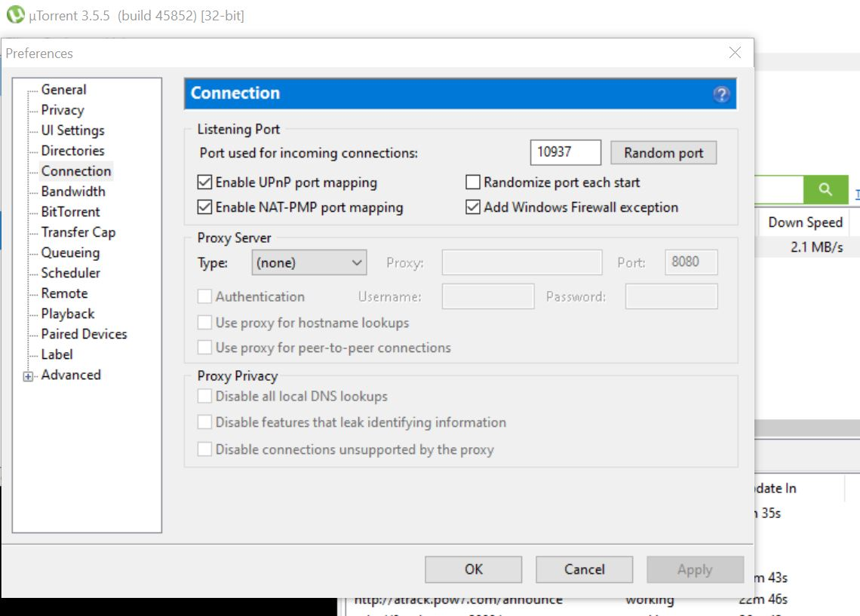Screen dimensions: 860x616
Task: Select the Advanced preferences category
Action: pos(71,375)
